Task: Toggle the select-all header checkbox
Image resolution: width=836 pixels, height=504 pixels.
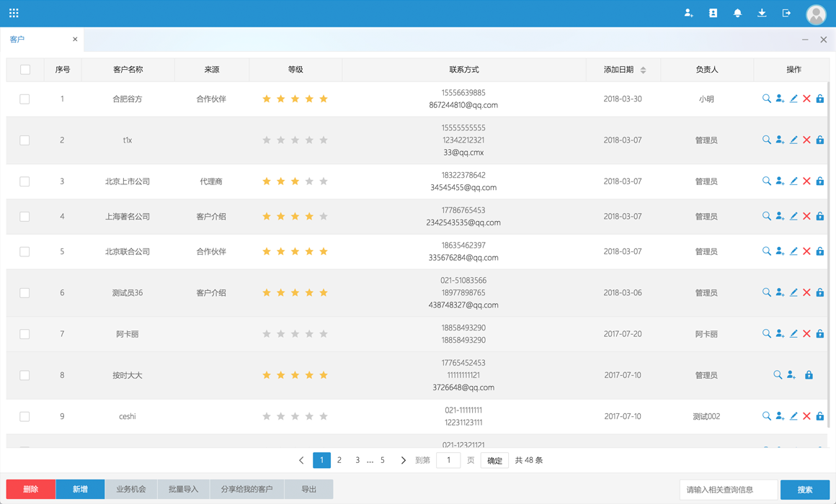Action: click(25, 70)
